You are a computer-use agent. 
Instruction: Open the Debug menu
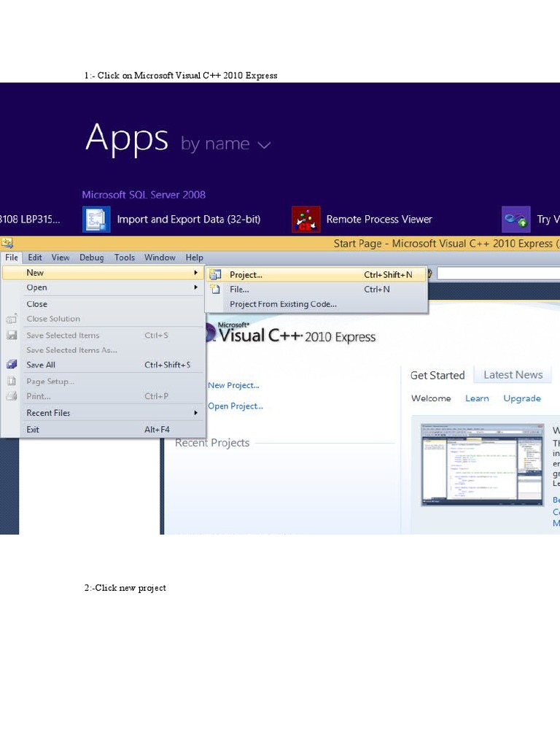pyautogui.click(x=91, y=258)
